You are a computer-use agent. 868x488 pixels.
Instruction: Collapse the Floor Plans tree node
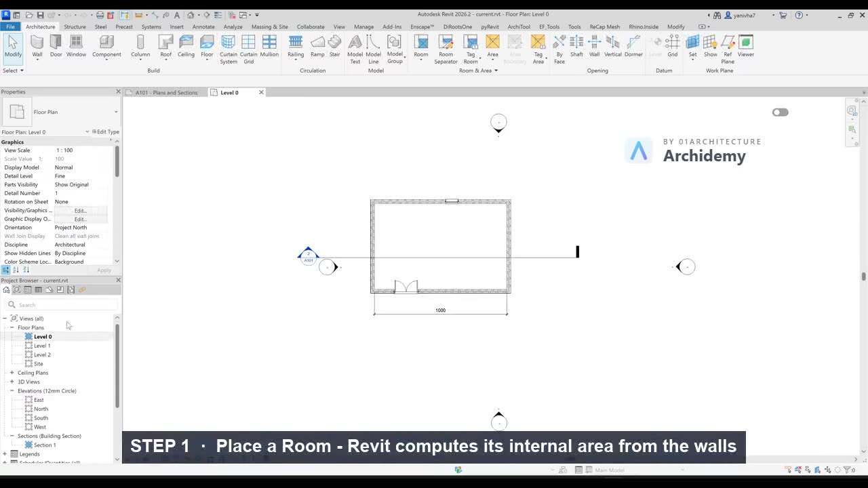12,327
